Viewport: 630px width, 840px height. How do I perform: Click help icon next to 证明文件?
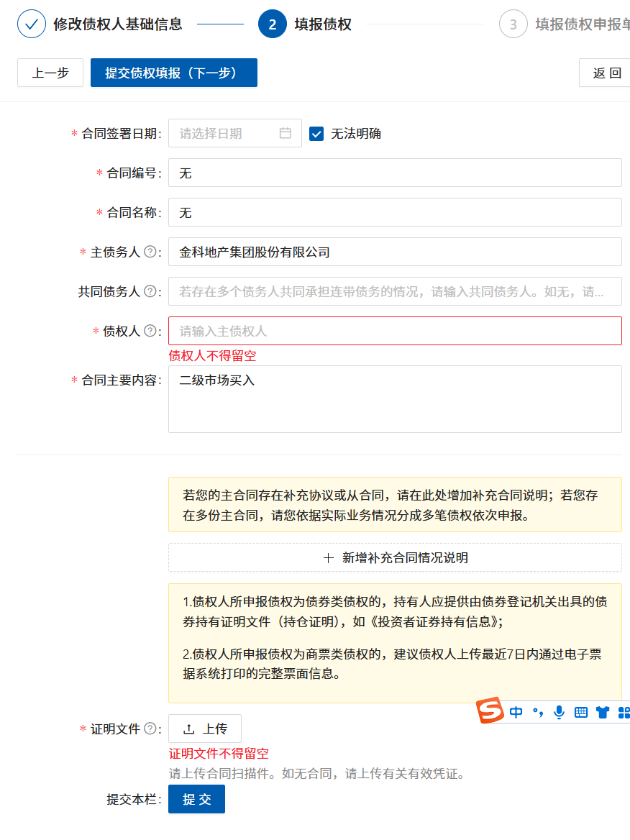coord(150,729)
